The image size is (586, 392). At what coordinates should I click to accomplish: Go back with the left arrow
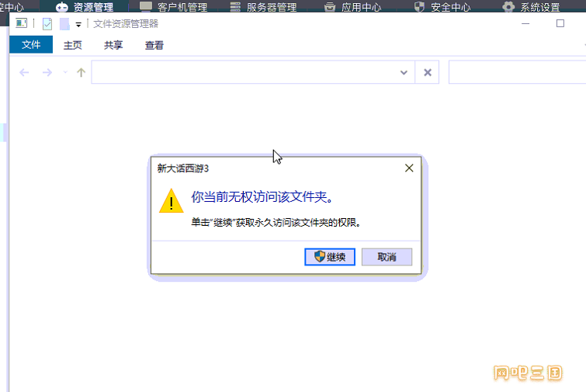point(24,72)
